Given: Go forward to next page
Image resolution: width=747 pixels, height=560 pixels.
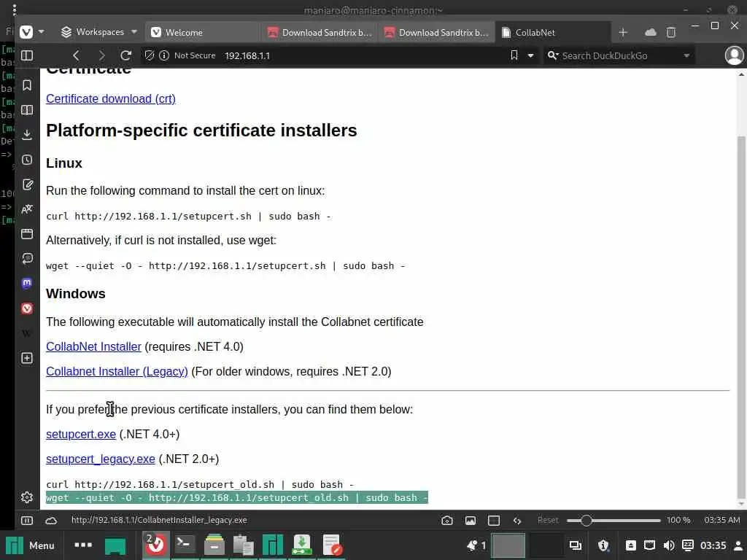Looking at the screenshot, I should pyautogui.click(x=101, y=55).
